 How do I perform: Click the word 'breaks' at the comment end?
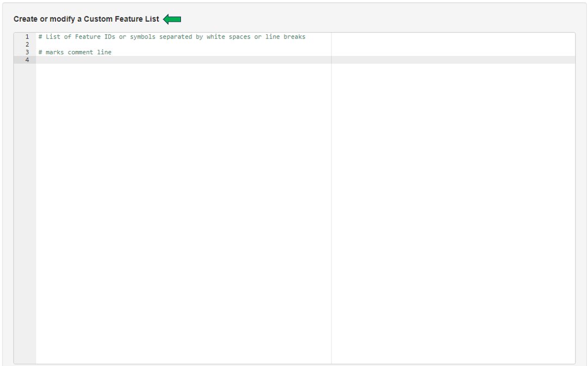(296, 36)
